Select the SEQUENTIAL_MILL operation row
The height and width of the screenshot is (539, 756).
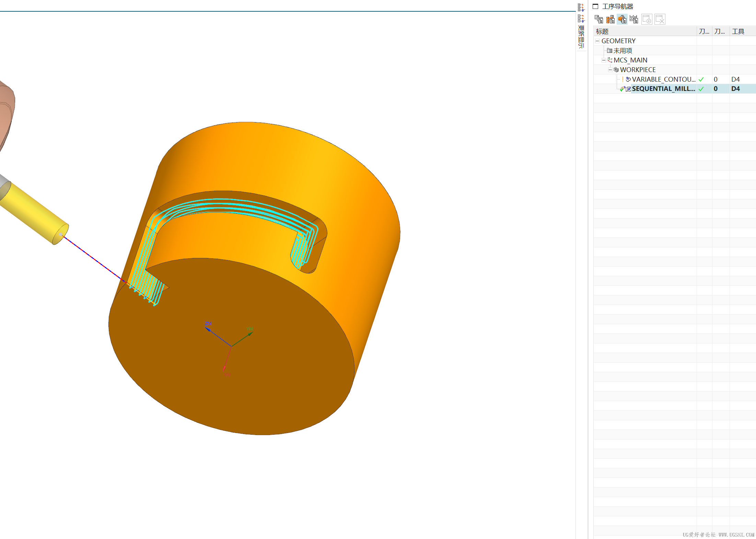click(675, 89)
